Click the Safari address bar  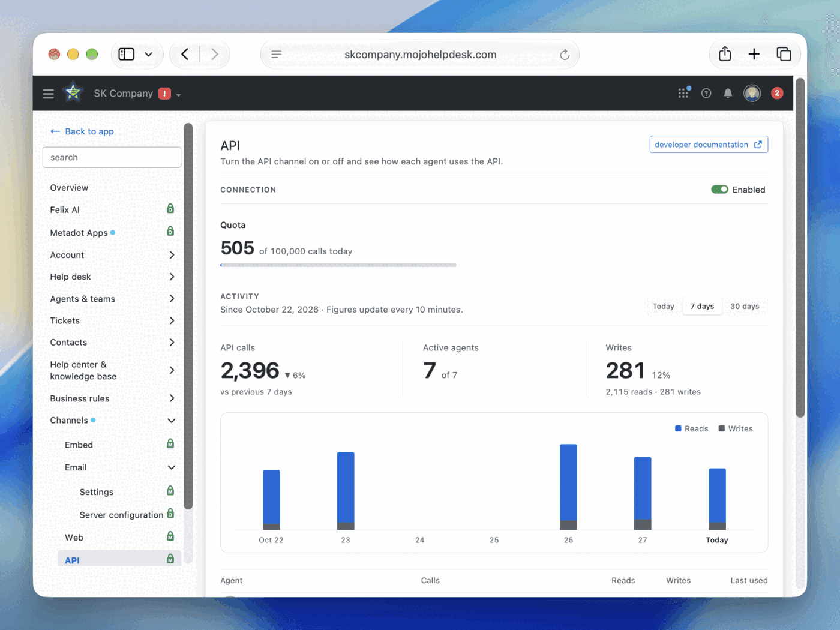[x=420, y=55]
